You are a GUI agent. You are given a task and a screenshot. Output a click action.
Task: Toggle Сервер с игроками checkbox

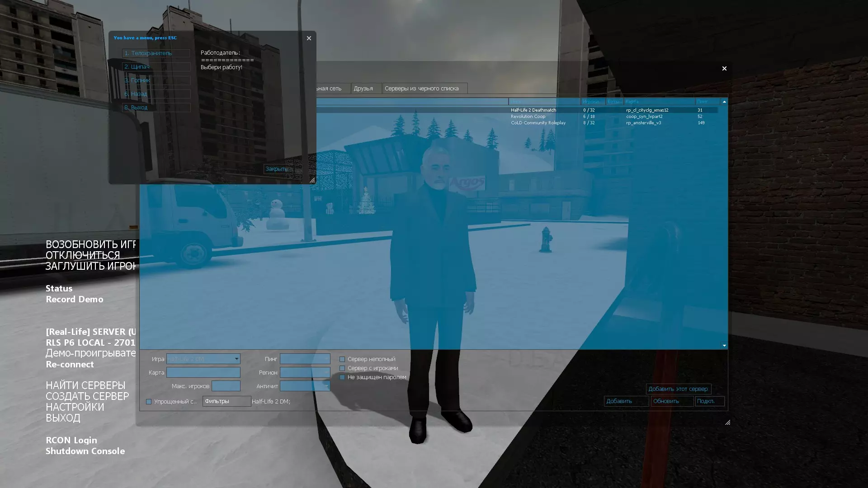[x=342, y=368]
